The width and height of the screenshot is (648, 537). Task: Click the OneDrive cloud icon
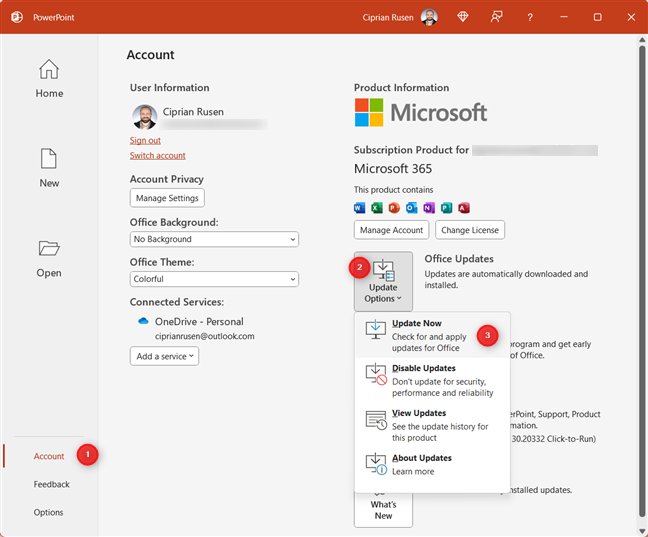click(x=143, y=321)
